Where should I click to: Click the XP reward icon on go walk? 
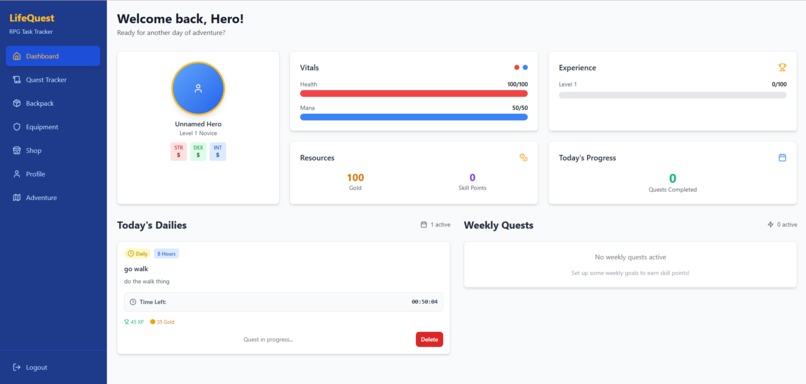tap(126, 322)
